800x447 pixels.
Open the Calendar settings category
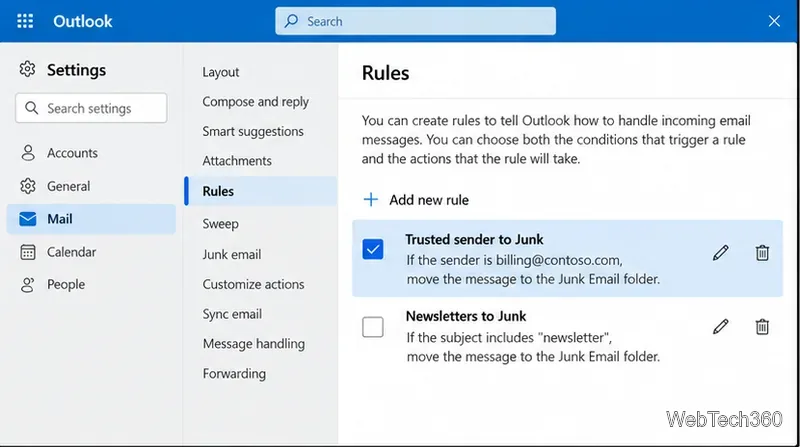click(91, 252)
